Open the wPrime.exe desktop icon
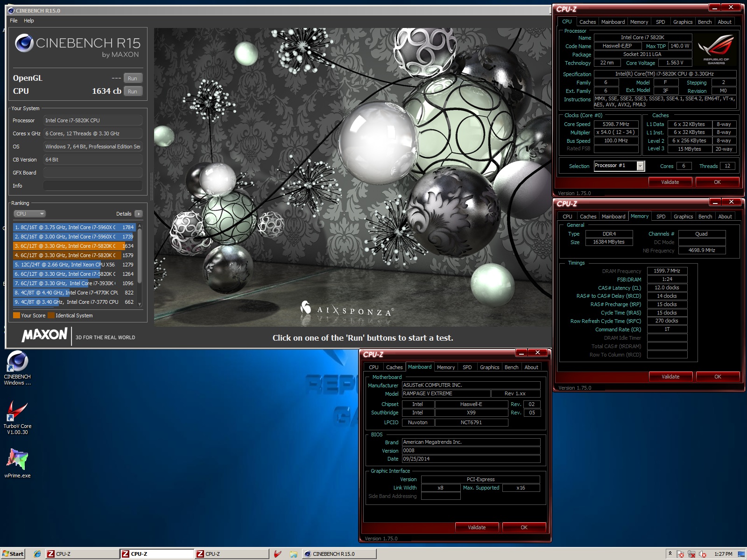This screenshot has width=747, height=560. pos(17,463)
